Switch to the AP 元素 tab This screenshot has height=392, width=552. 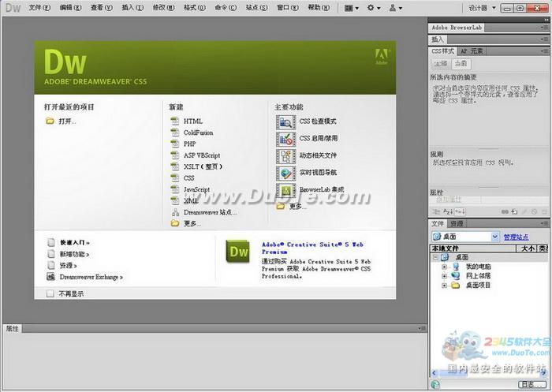tap(472, 51)
